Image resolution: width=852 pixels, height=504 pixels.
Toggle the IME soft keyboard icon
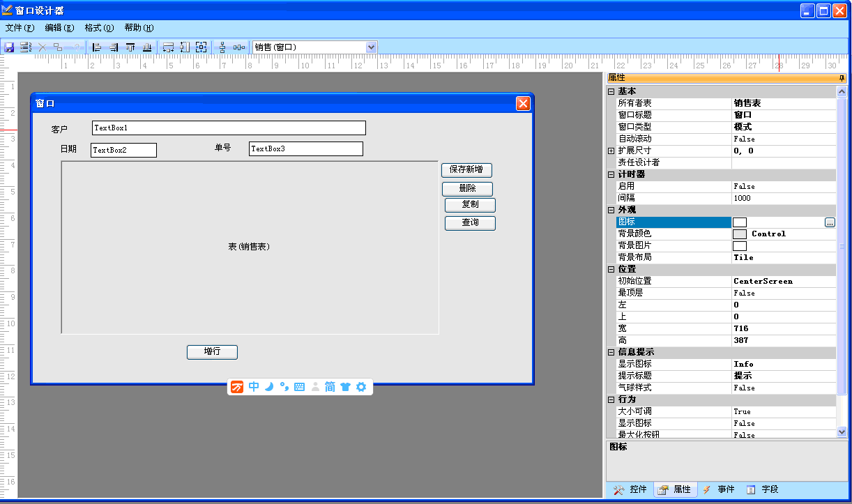(x=299, y=387)
